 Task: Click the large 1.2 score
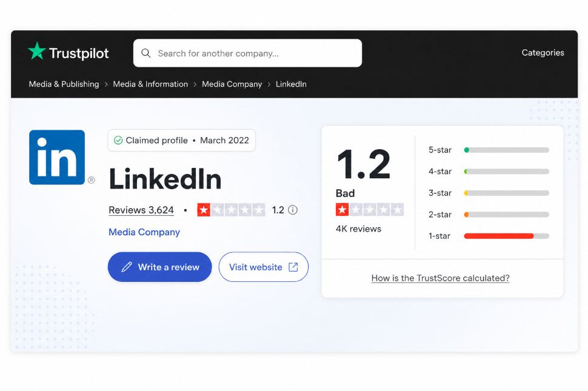pyautogui.click(x=364, y=164)
